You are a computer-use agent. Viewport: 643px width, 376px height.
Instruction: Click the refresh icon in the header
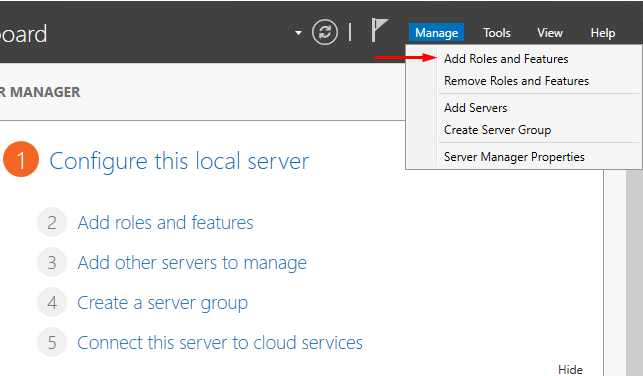(x=325, y=32)
